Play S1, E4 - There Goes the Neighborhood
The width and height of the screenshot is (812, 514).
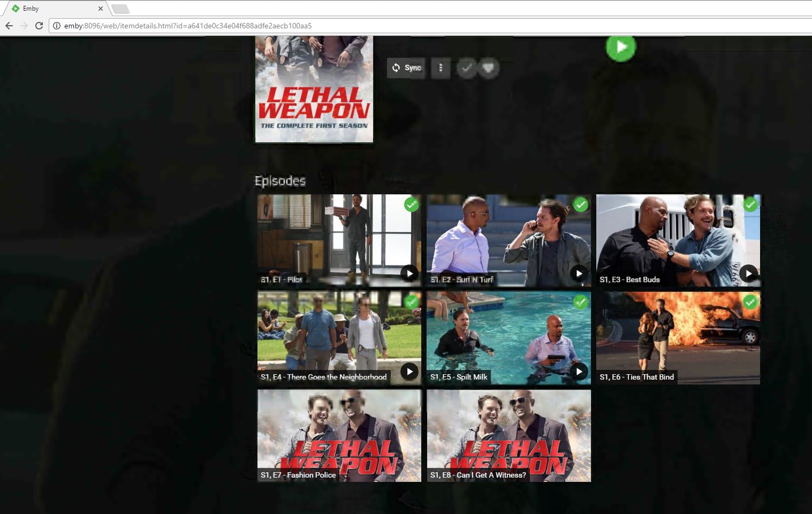click(x=409, y=371)
